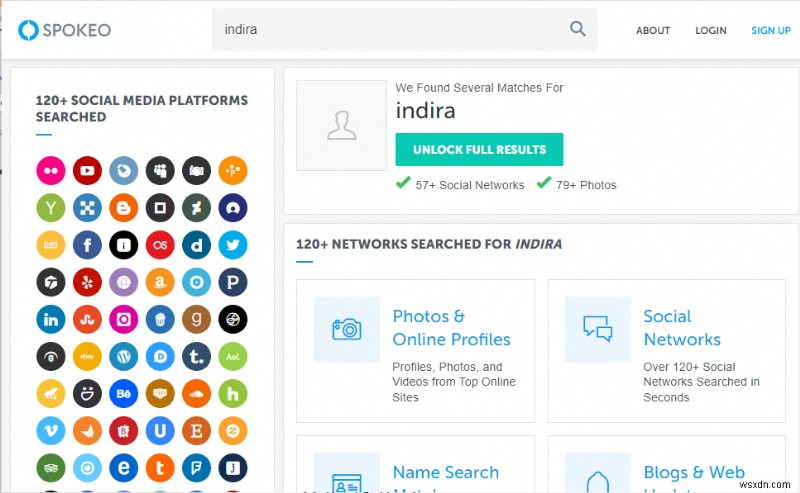This screenshot has height=493, width=800.
Task: Click the dark blue P icon
Action: (x=233, y=282)
